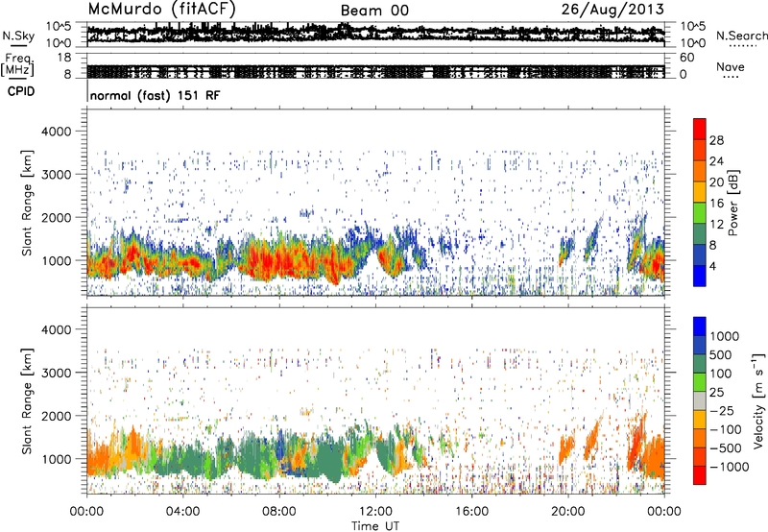Click the frequency band strip
Image resolution: width=768 pixels, height=532 pixels.
(x=375, y=71)
